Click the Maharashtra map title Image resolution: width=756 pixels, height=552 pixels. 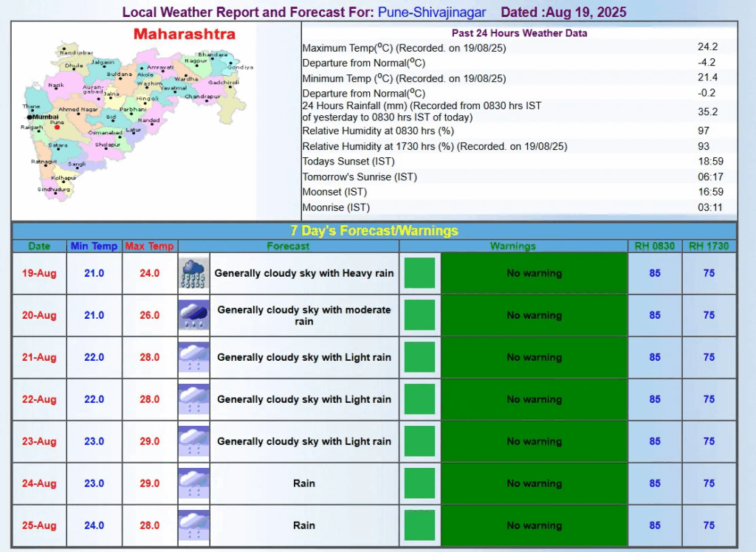point(184,35)
